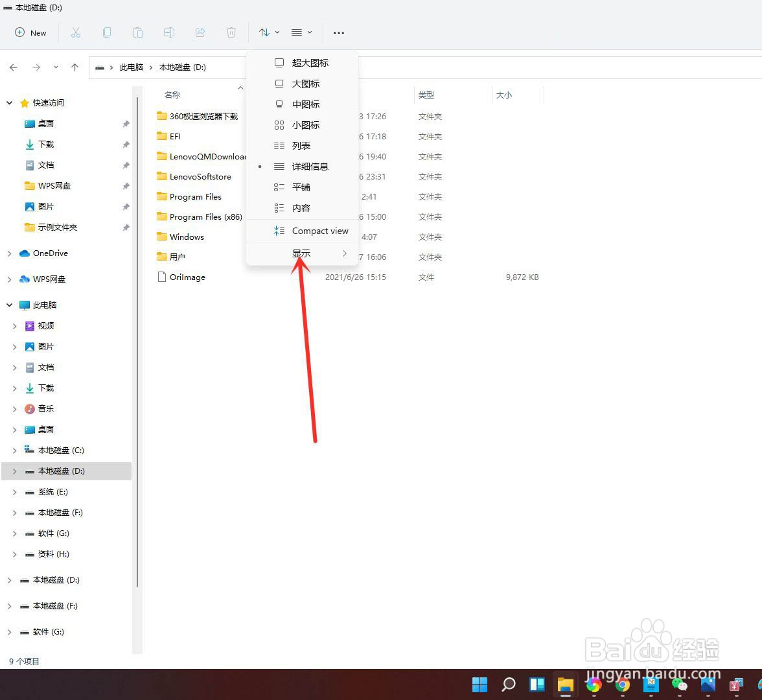Select the LenovoSoftstore folder
762x700 pixels.
pos(194,176)
